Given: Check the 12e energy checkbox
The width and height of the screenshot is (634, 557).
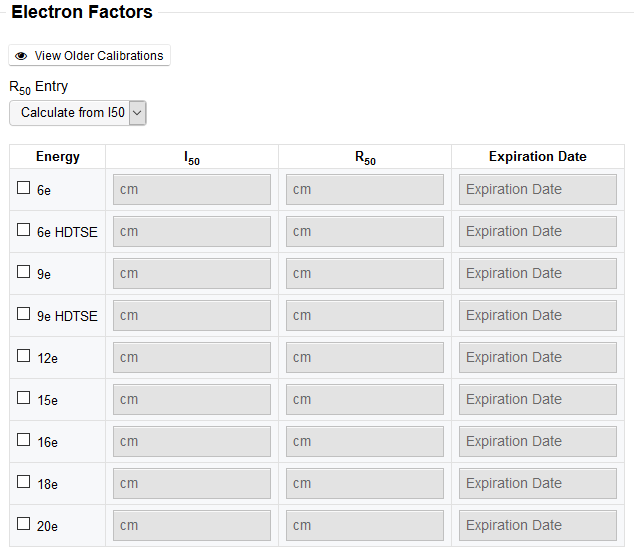Looking at the screenshot, I should [x=23, y=356].
